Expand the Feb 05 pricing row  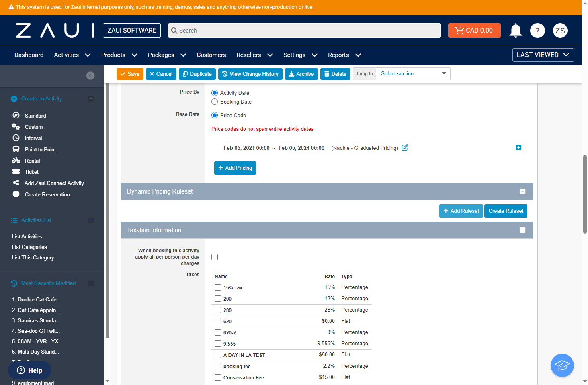coord(518,147)
